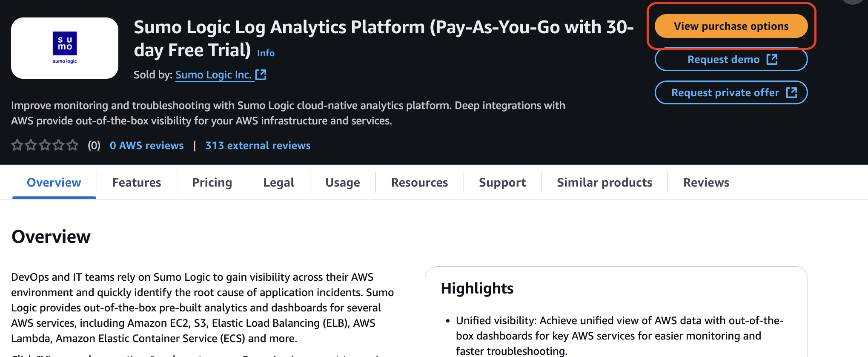Click the five-star rating icons
Viewport: 868px width, 357px height.
(45, 145)
